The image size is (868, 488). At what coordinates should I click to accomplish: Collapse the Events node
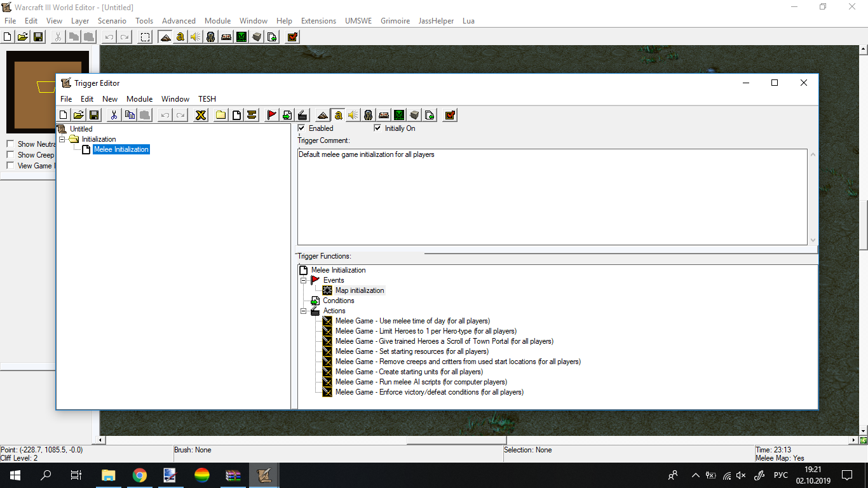point(304,280)
